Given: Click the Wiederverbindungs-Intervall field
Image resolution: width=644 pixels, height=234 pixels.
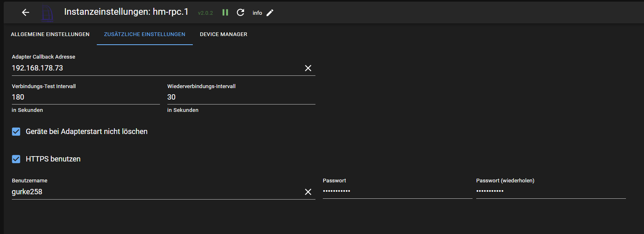Looking at the screenshot, I should [x=241, y=97].
